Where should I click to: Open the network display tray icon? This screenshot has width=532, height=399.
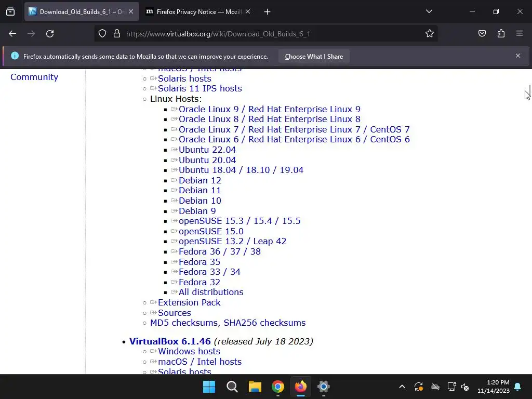pos(451,387)
